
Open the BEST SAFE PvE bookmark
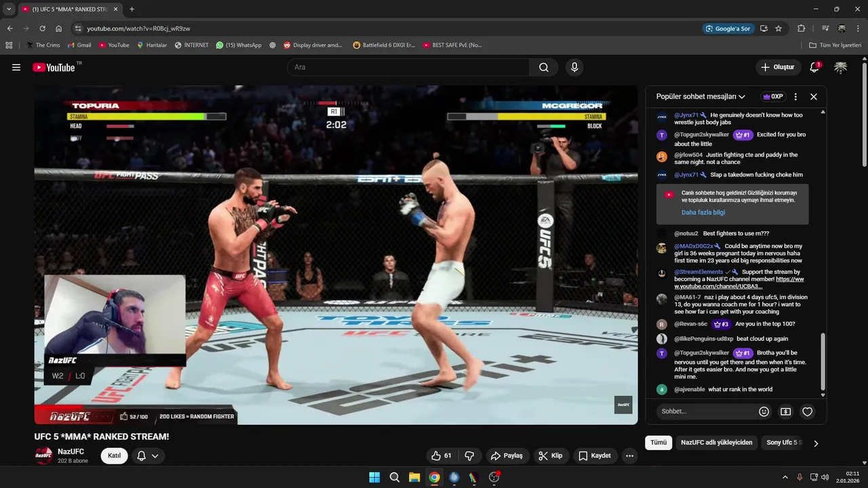coord(452,45)
